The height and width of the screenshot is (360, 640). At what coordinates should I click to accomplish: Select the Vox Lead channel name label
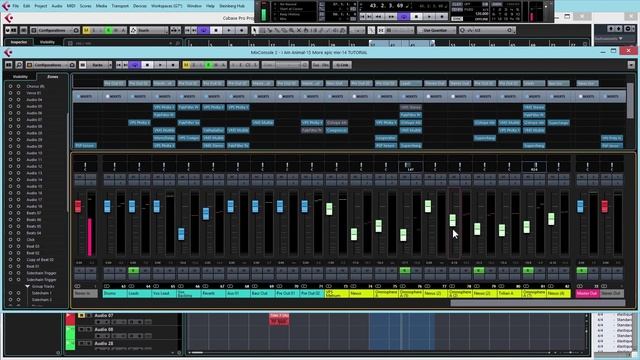click(164, 293)
